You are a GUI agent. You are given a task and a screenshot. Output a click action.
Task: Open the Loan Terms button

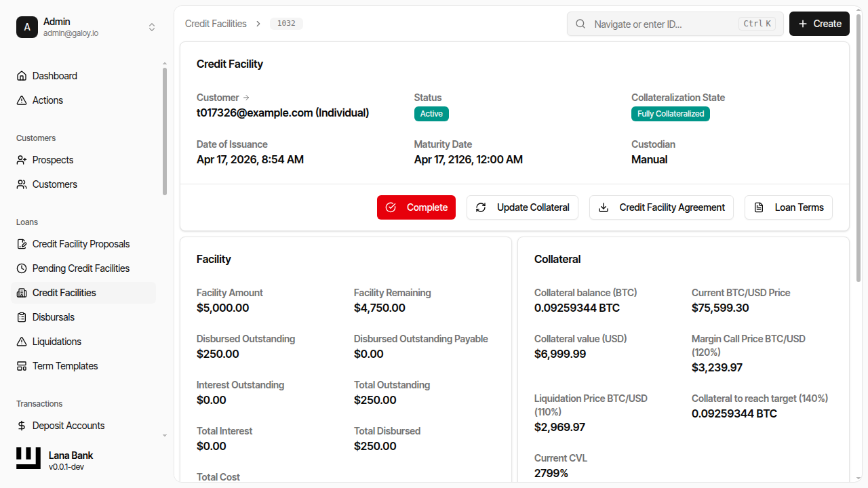789,207
